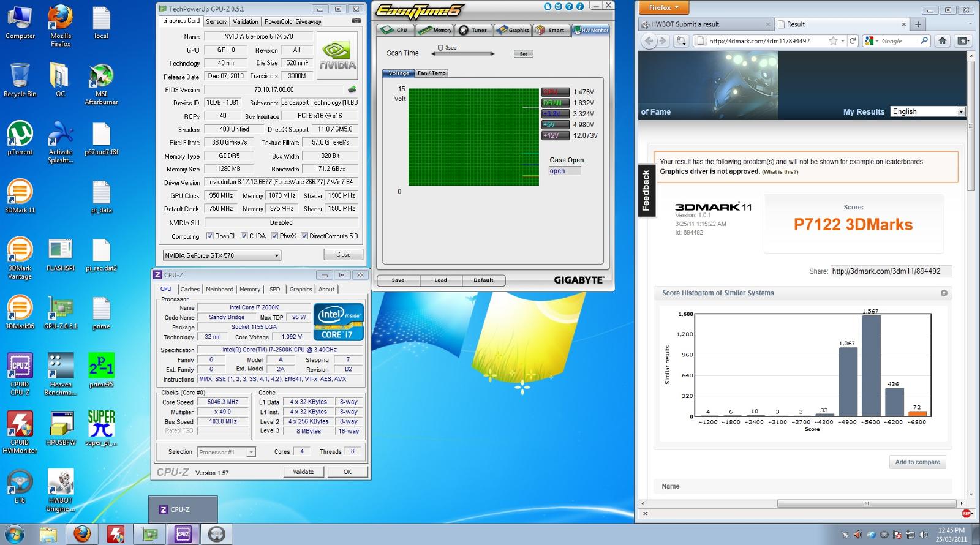The width and height of the screenshot is (980, 545).
Task: Open PowerColor Giveaway tab in GPU-Z
Action: point(293,21)
